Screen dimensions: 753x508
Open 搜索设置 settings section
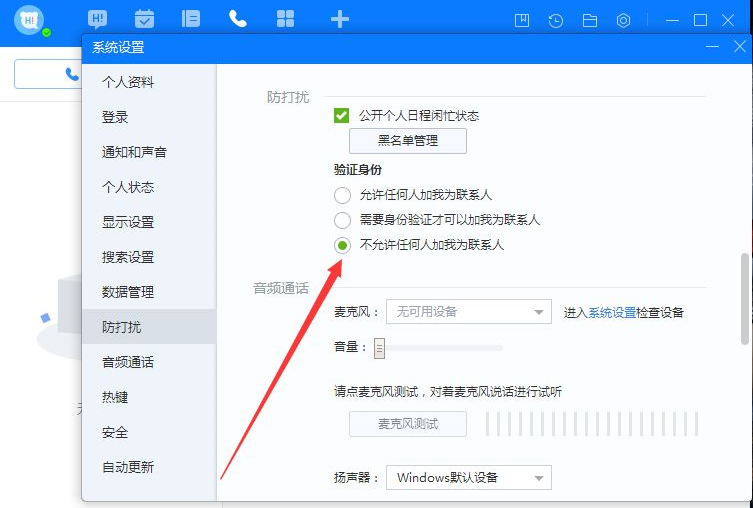pyautogui.click(x=149, y=257)
